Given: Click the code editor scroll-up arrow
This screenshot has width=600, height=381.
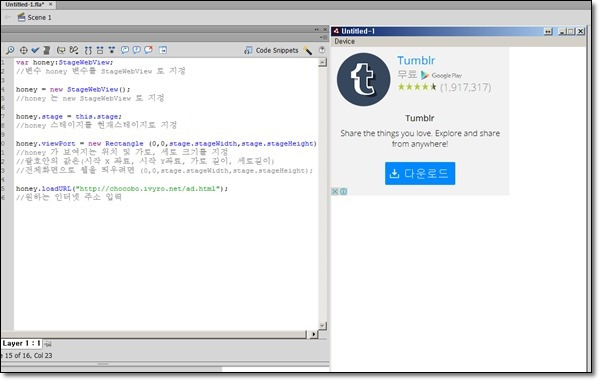Looking at the screenshot, I should tap(323, 62).
